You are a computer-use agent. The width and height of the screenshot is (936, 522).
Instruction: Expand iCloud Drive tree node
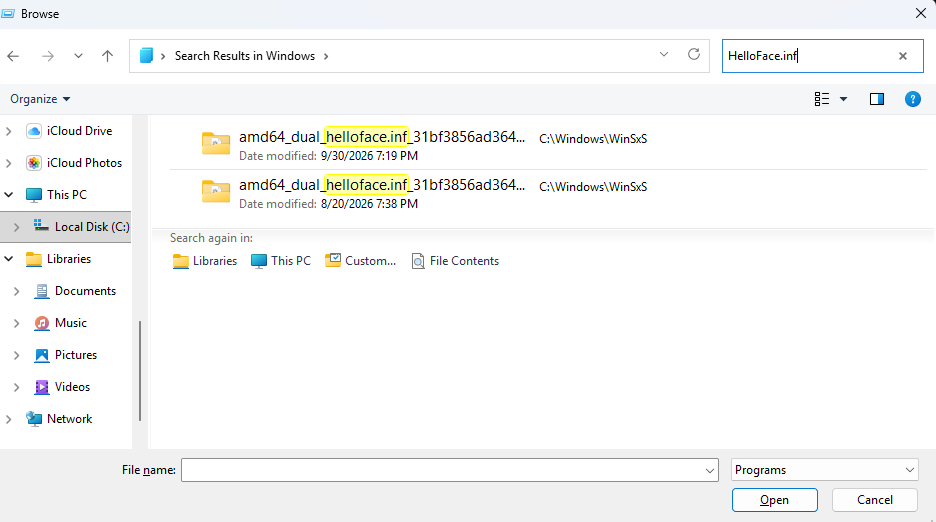8,131
